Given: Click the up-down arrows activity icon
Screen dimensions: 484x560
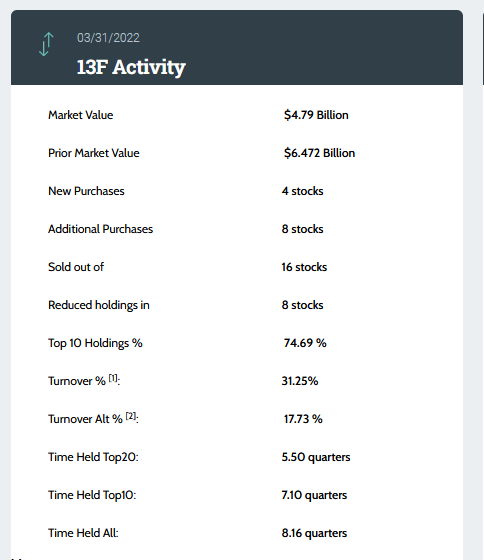Looking at the screenshot, I should (x=46, y=44).
